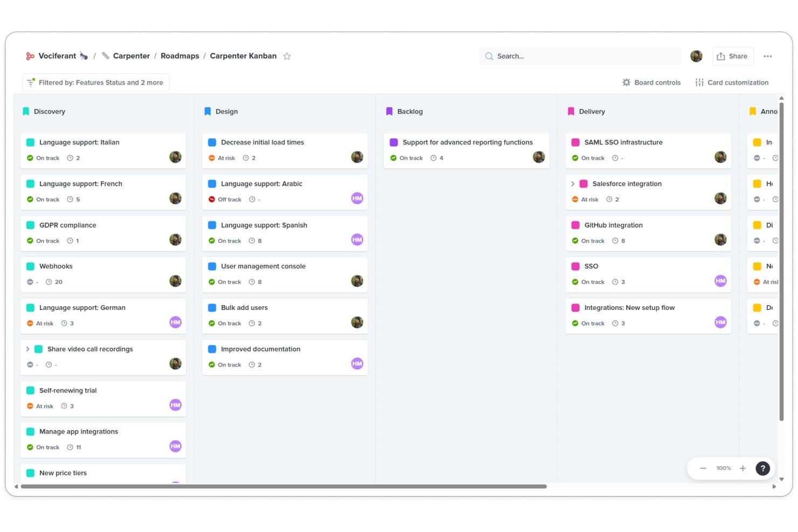
Task: Click the vertical scrollbar on the right
Action: pos(781,261)
